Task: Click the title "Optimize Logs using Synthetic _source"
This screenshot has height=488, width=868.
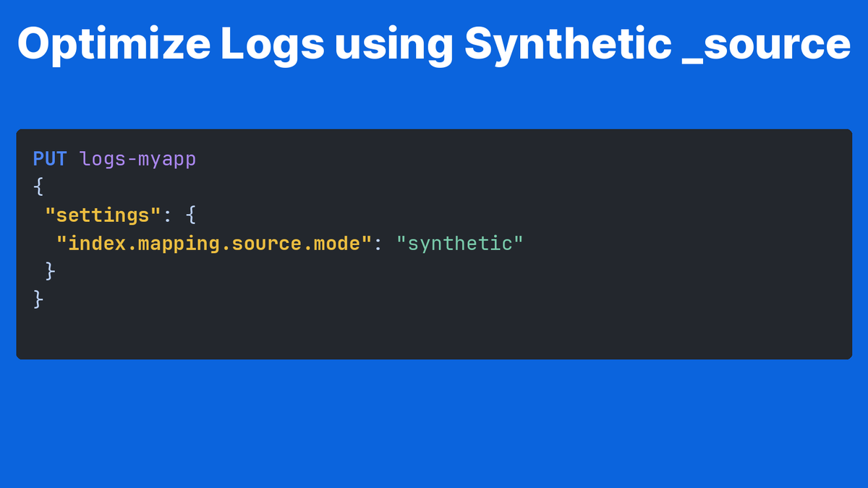Action: pyautogui.click(x=434, y=45)
